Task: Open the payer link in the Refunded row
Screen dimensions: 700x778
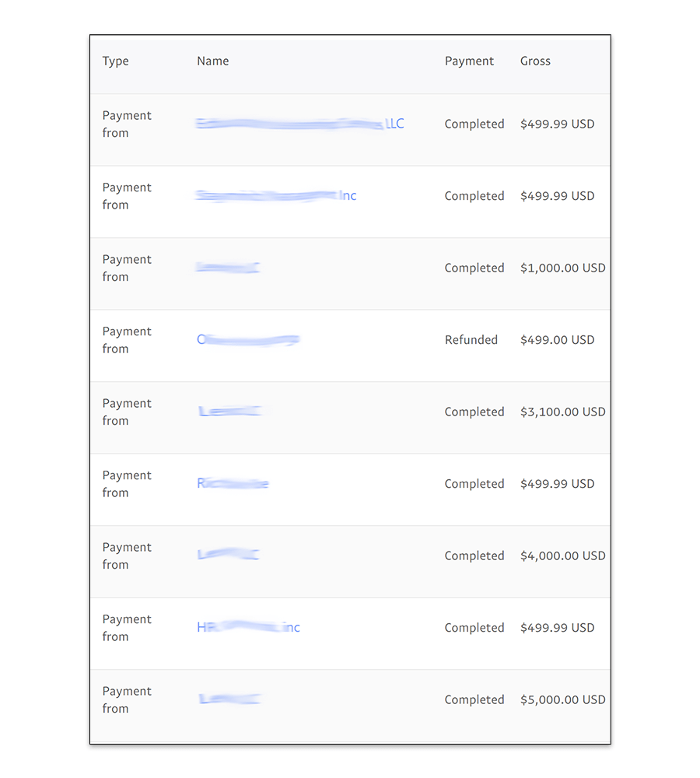Action: click(249, 339)
